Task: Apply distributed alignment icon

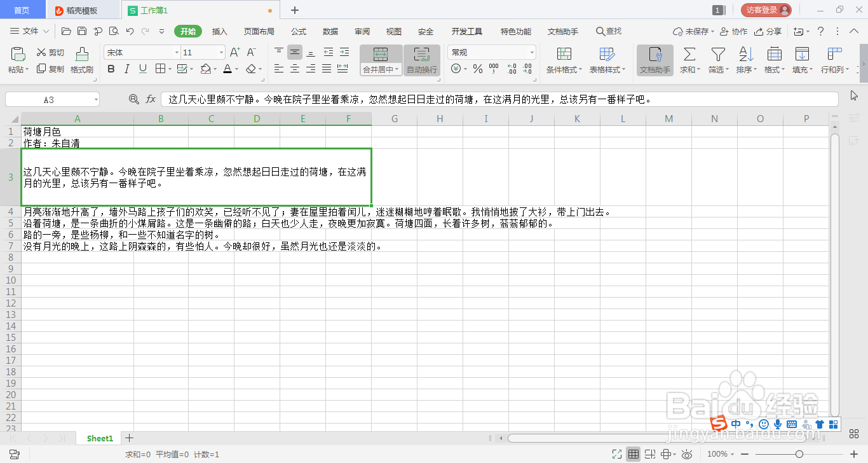Action: [x=342, y=69]
